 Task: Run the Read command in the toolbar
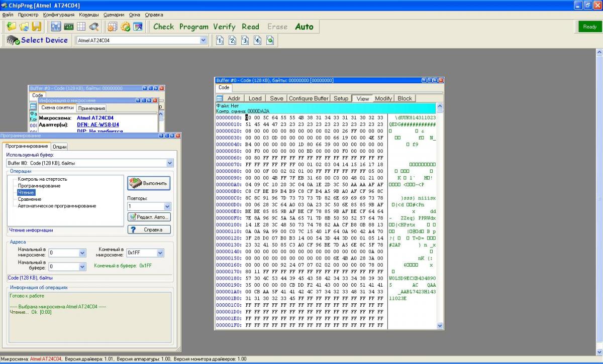[250, 27]
